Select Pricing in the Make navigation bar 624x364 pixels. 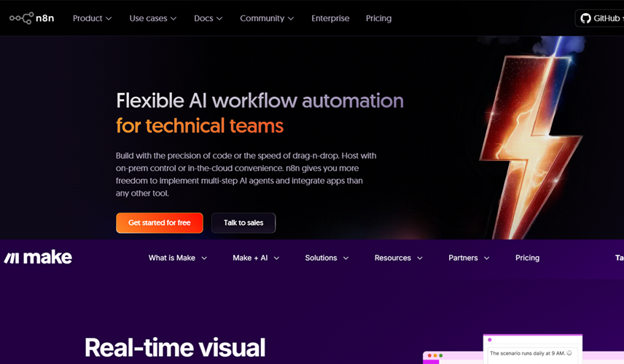pyautogui.click(x=527, y=258)
